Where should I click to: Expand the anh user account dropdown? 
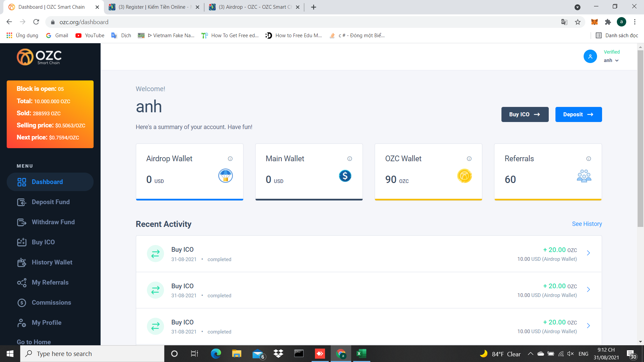(x=611, y=60)
